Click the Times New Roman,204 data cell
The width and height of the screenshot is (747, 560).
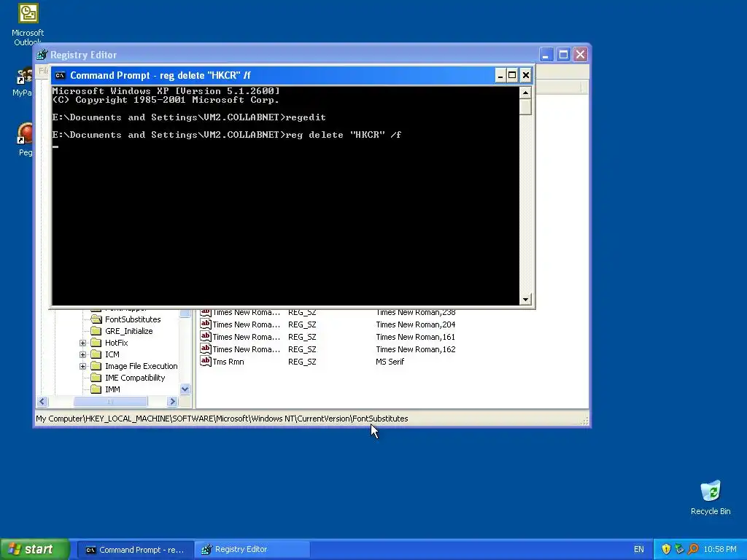(x=415, y=324)
